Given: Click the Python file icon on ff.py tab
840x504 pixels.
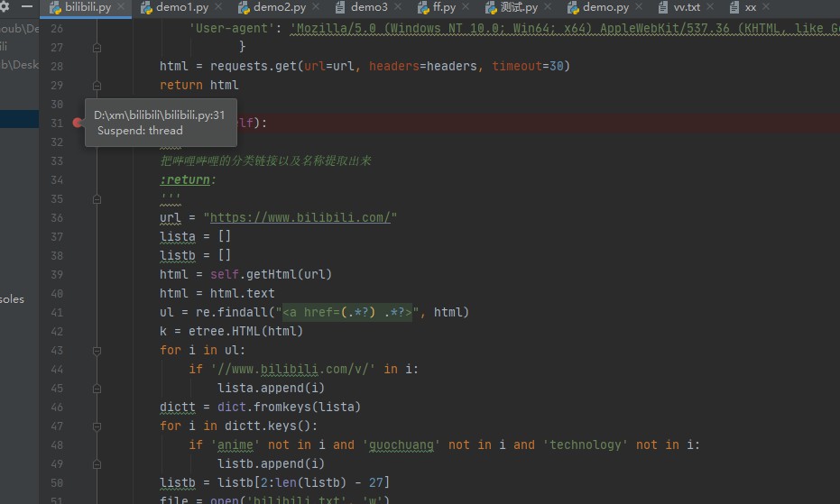Looking at the screenshot, I should point(423,7).
